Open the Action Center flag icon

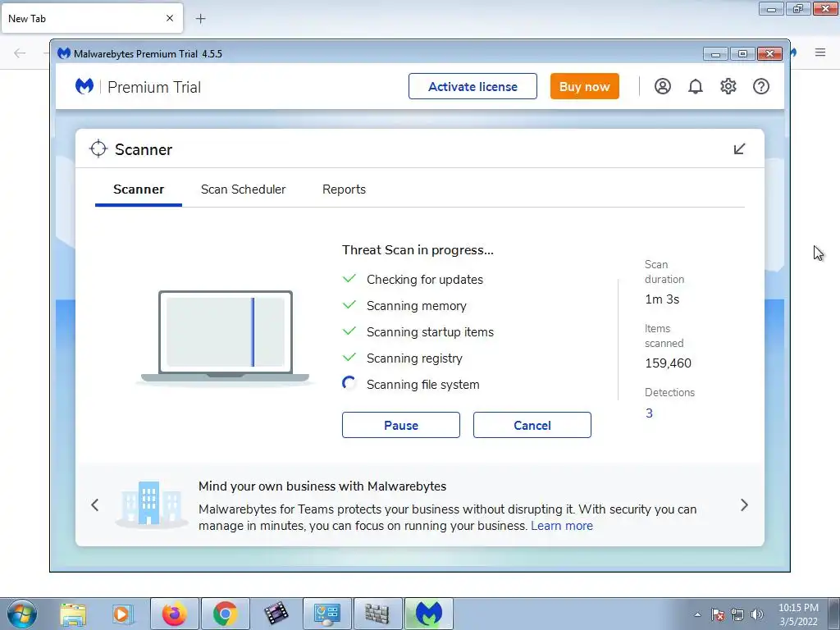[x=717, y=614]
